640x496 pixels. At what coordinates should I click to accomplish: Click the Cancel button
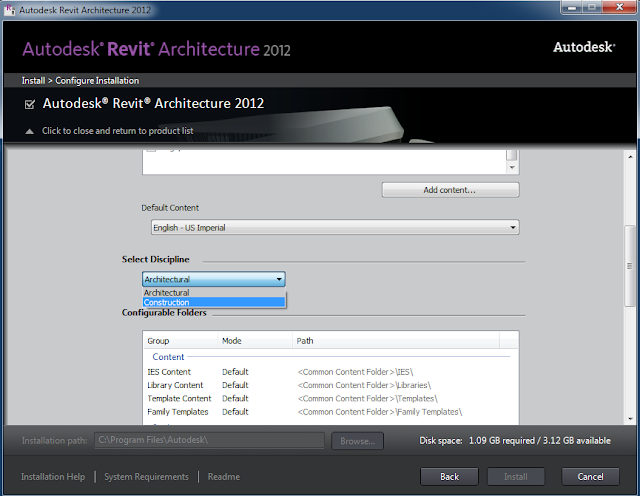[590, 477]
